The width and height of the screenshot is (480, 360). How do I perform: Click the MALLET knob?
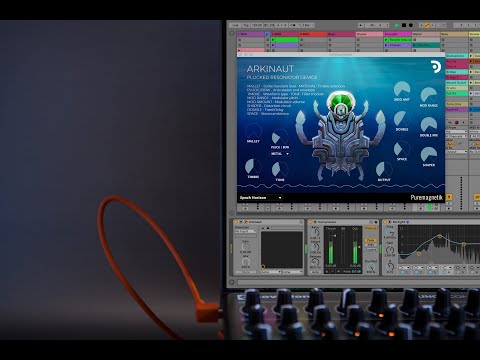[253, 131]
